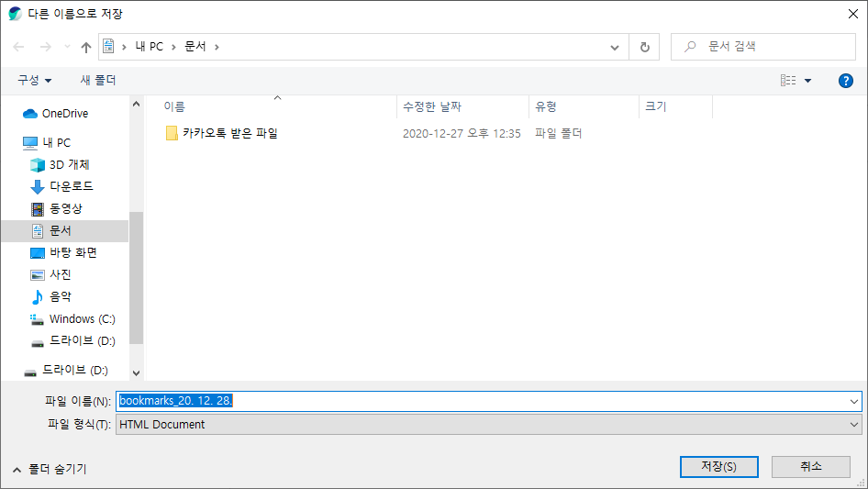Expand chevron after 문서 in path
The image size is (868, 489).
click(217, 47)
